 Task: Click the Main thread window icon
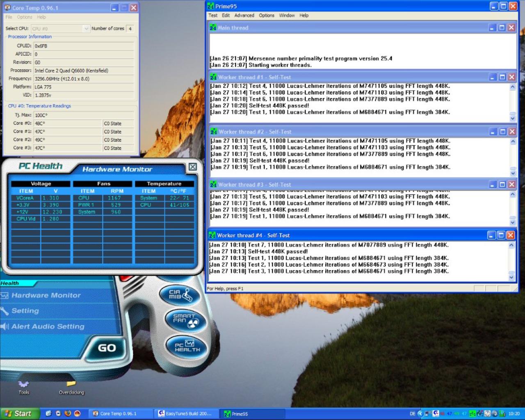pos(213,27)
